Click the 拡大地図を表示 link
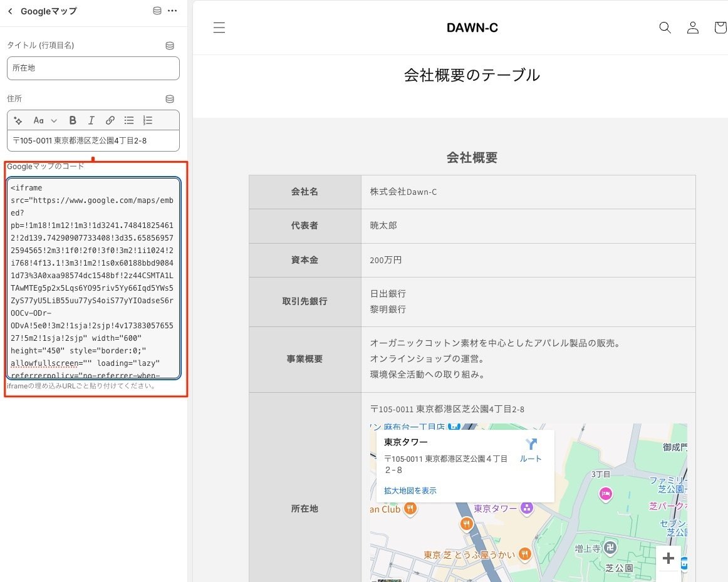Screen dimensions: 728x582 410,491
